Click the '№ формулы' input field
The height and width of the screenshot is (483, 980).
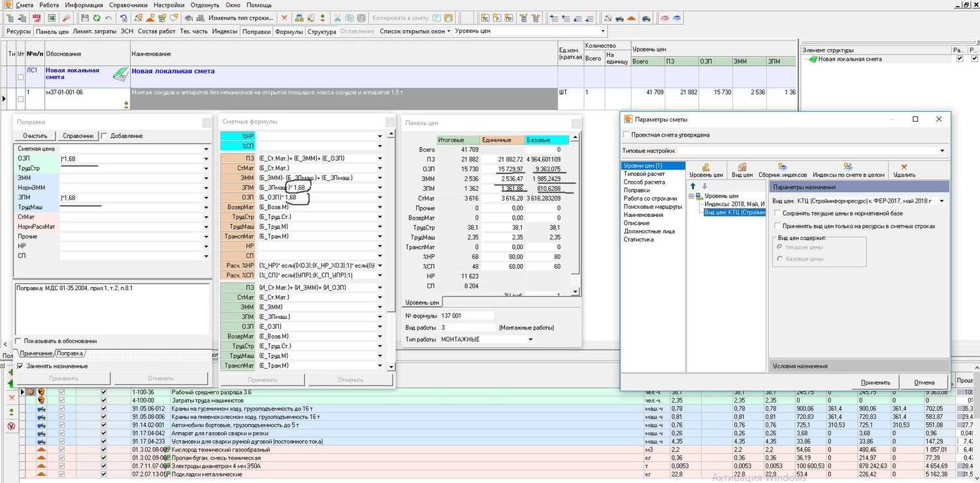point(467,316)
